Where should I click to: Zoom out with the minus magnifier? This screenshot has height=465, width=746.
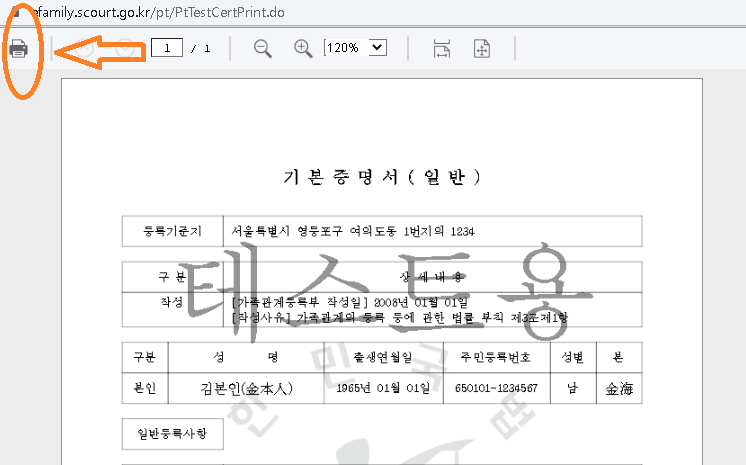pos(262,49)
